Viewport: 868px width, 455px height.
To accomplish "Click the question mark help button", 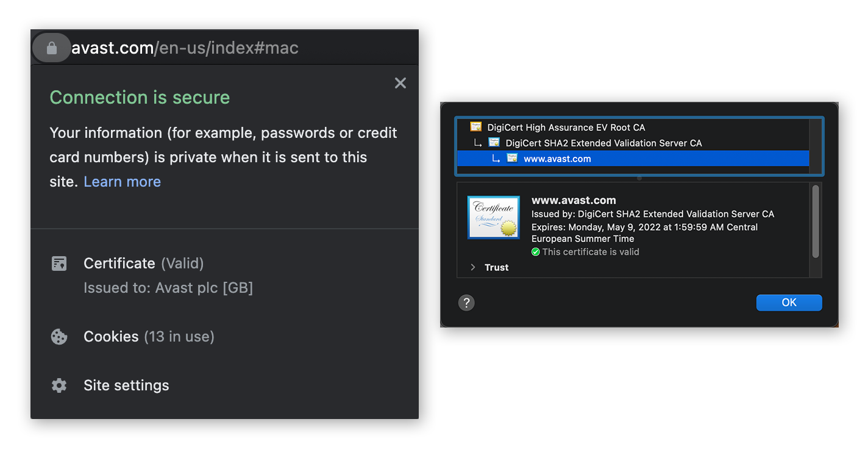I will [x=466, y=303].
